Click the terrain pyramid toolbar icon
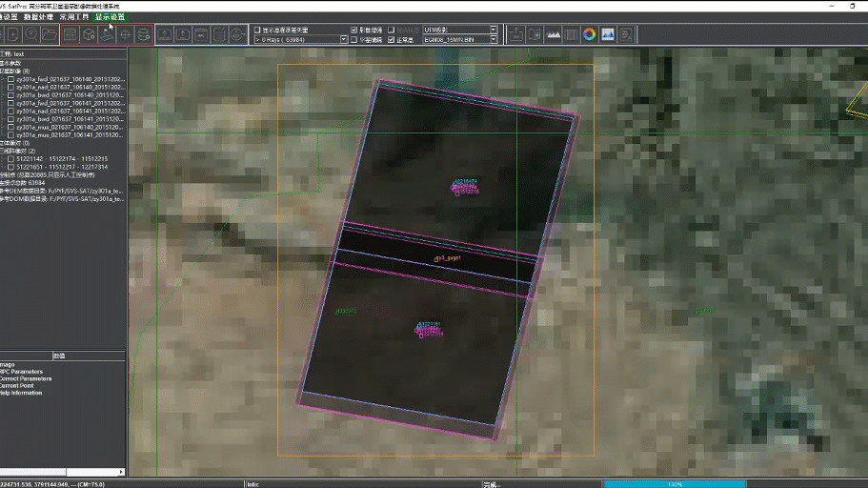This screenshot has height=488, width=868. pos(107,34)
